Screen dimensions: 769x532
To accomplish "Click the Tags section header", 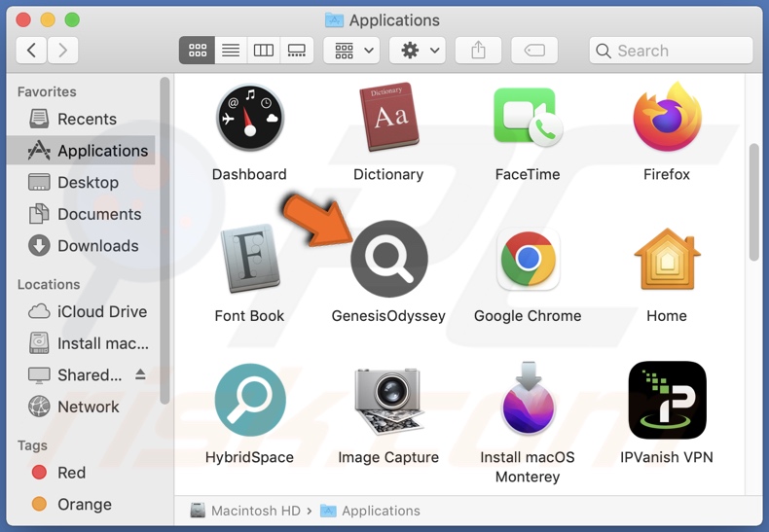I will click(x=32, y=445).
